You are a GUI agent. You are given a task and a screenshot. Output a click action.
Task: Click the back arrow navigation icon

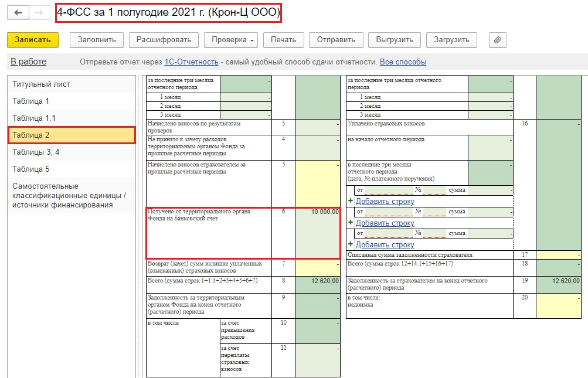[x=19, y=13]
